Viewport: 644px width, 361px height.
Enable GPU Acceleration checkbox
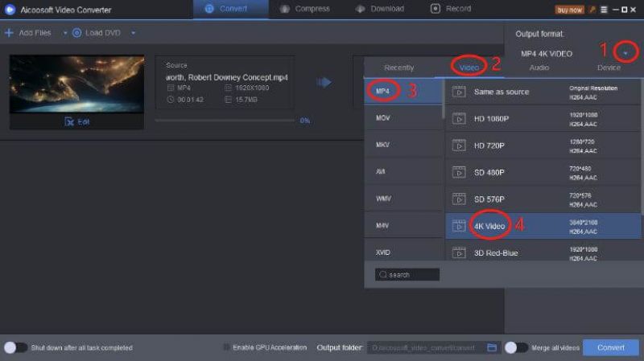coord(226,347)
